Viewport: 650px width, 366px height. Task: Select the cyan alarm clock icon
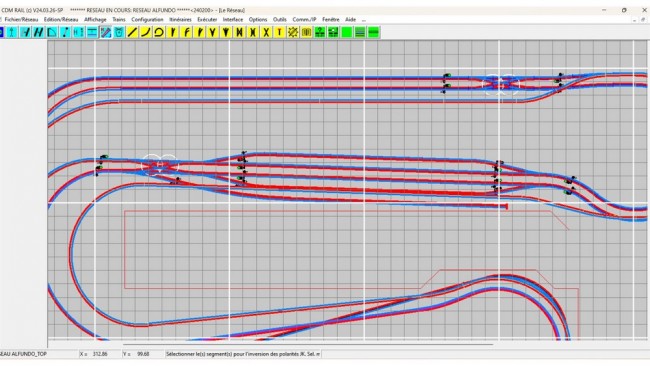(119, 32)
